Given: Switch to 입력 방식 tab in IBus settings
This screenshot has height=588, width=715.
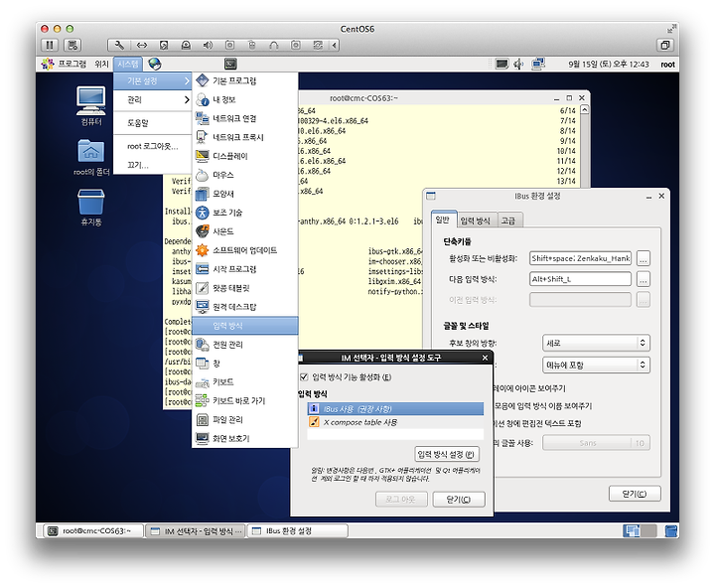Looking at the screenshot, I should click(475, 220).
